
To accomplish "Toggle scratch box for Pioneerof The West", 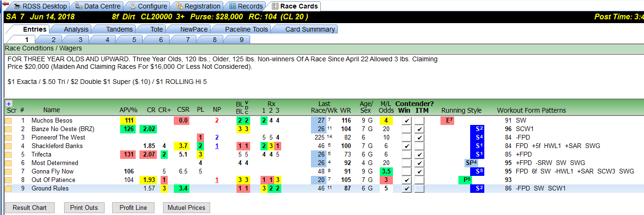I will click(x=8, y=138).
